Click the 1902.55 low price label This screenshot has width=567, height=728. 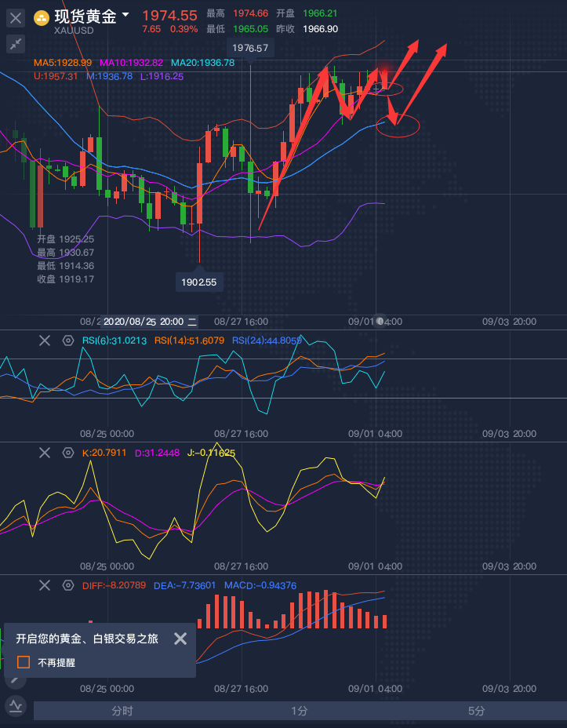coord(198,282)
